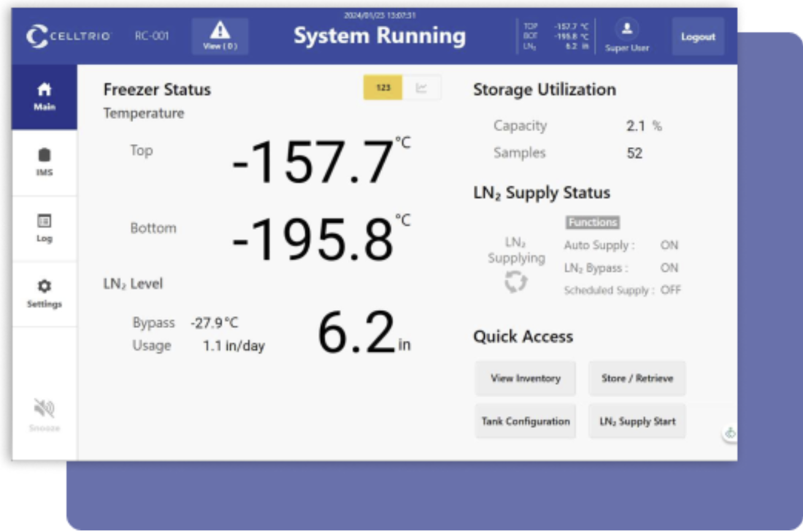The height and width of the screenshot is (532, 803).
Task: Click the CELLTRIO logo
Action: (x=68, y=36)
